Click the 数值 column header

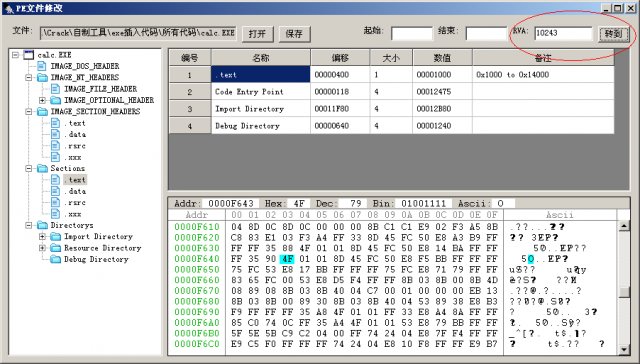(x=442, y=58)
